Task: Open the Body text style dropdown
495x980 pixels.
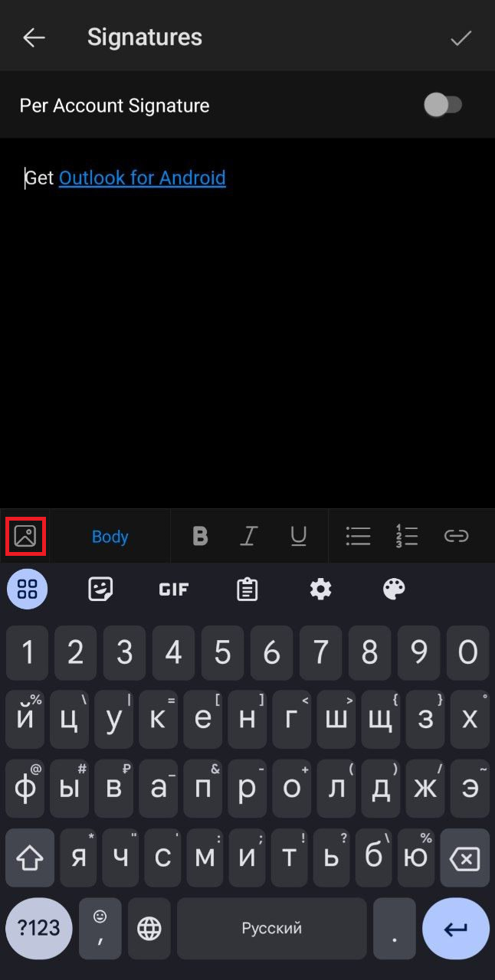Action: coord(110,537)
